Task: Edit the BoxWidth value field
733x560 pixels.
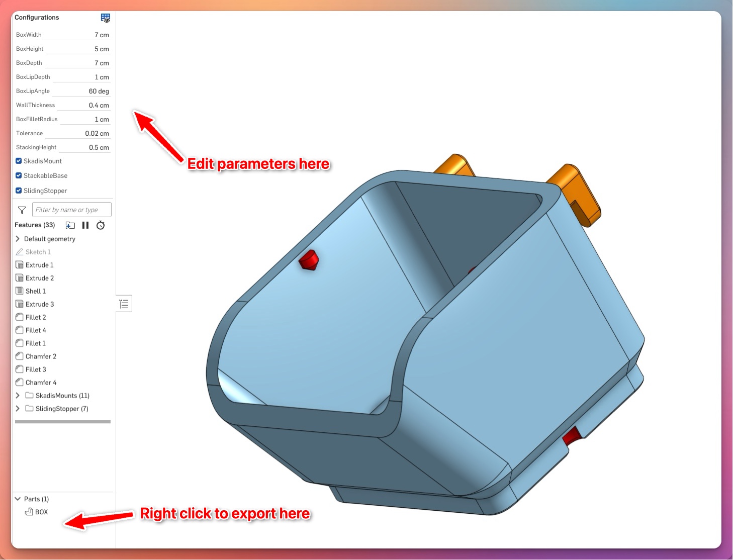Action: [77, 35]
